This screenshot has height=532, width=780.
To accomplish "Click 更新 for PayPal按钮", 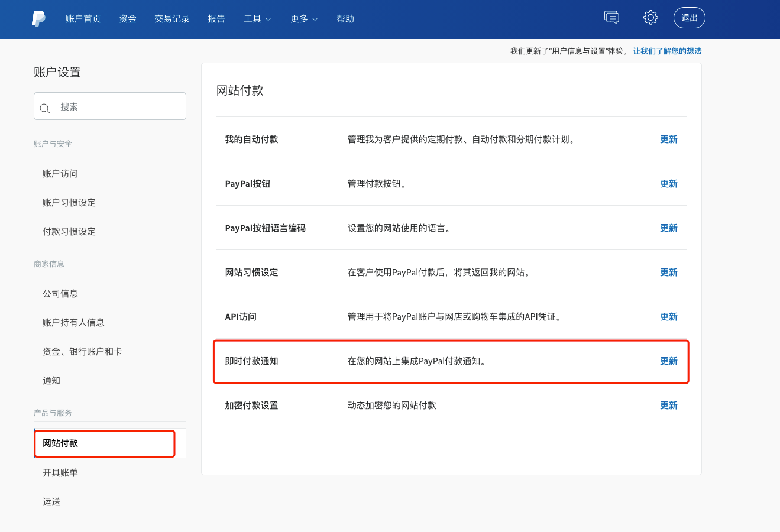I will tap(669, 184).
